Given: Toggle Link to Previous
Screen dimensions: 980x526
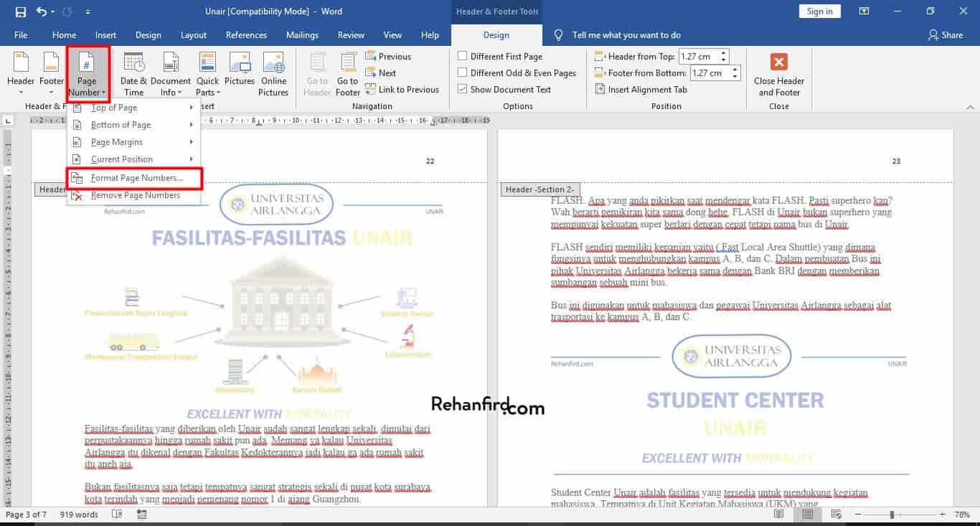Looking at the screenshot, I should coord(402,90).
